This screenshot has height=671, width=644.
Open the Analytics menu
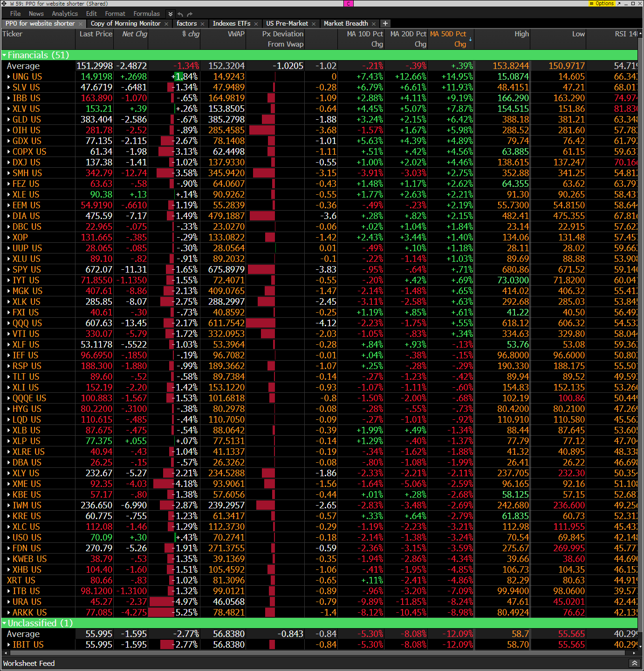pyautogui.click(x=65, y=14)
